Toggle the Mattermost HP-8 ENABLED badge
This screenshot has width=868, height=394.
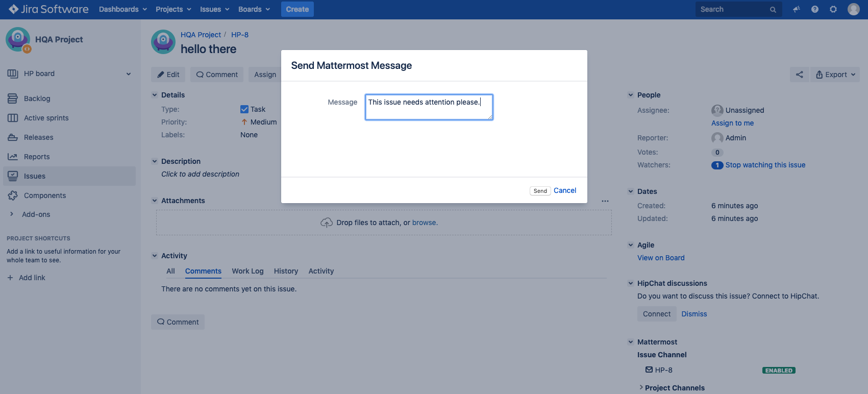[778, 371]
